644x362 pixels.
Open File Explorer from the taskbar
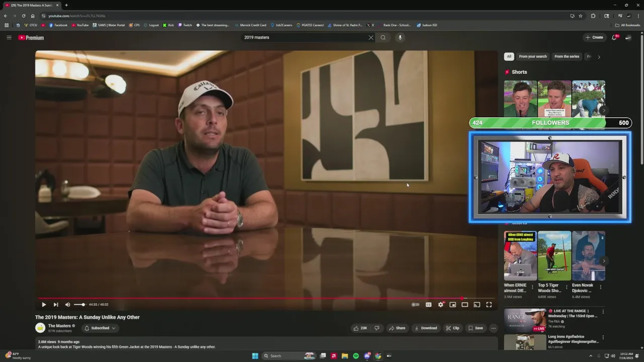[x=345, y=356]
